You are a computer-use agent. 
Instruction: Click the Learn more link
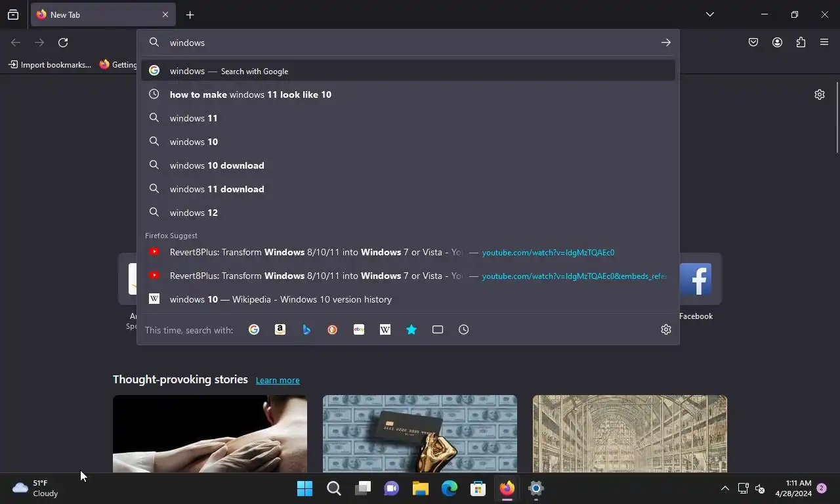pyautogui.click(x=278, y=380)
